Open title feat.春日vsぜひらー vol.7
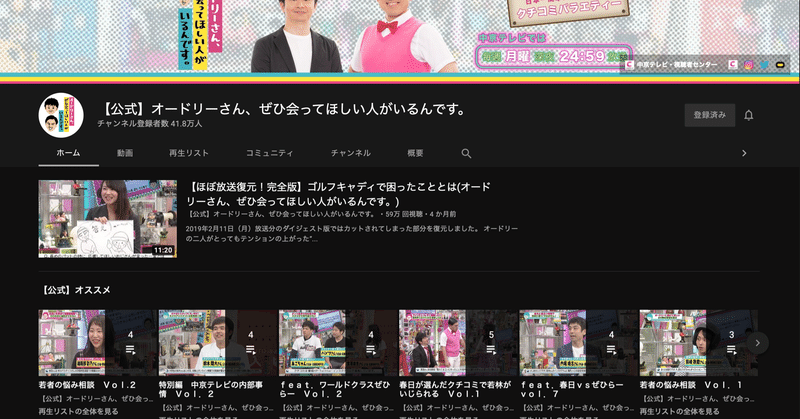 pos(571,389)
